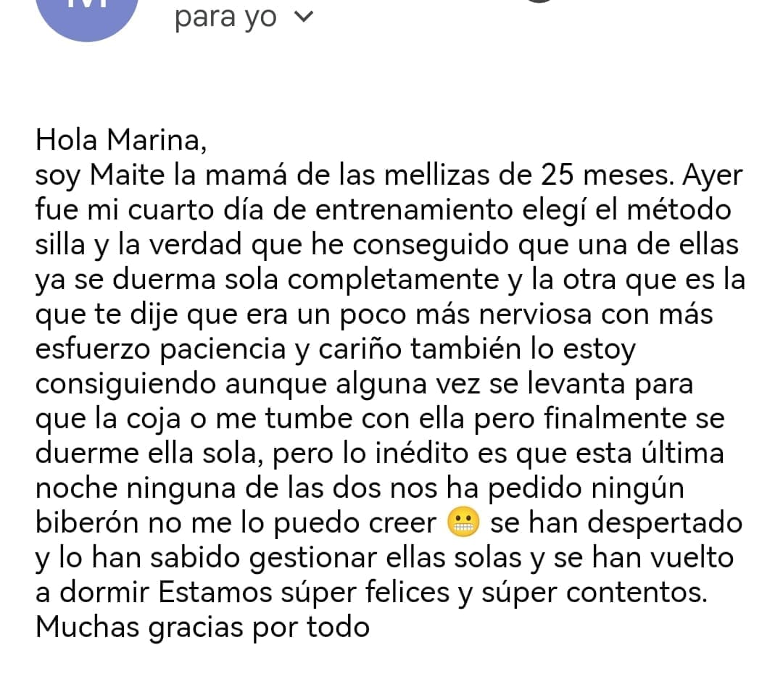Click the grimacing face emoji in message
The height and width of the screenshot is (700, 783).
[464, 524]
